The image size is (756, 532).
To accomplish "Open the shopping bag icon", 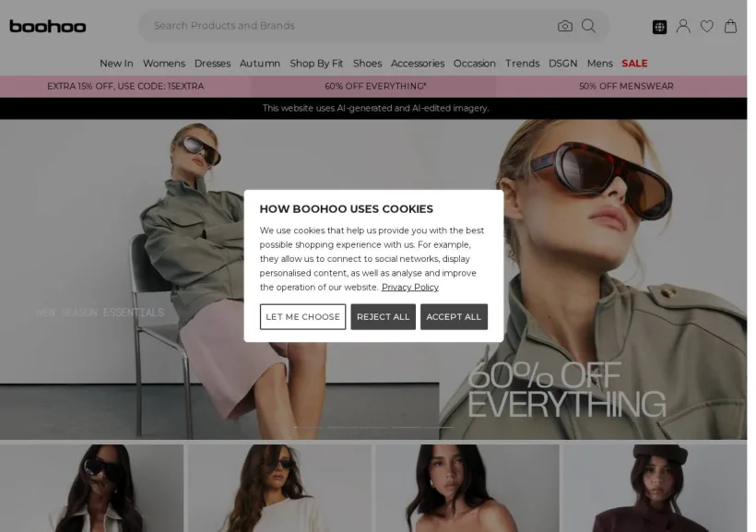I will (x=730, y=26).
